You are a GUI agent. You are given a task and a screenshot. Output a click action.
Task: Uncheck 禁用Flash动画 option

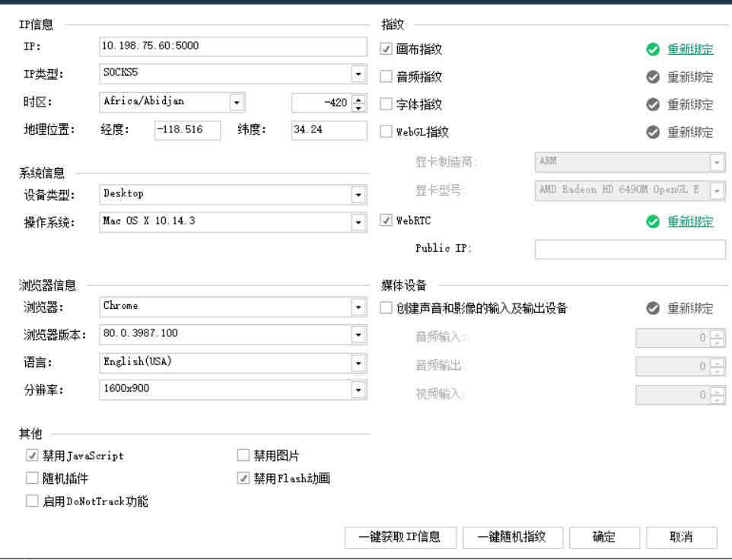pyautogui.click(x=243, y=478)
